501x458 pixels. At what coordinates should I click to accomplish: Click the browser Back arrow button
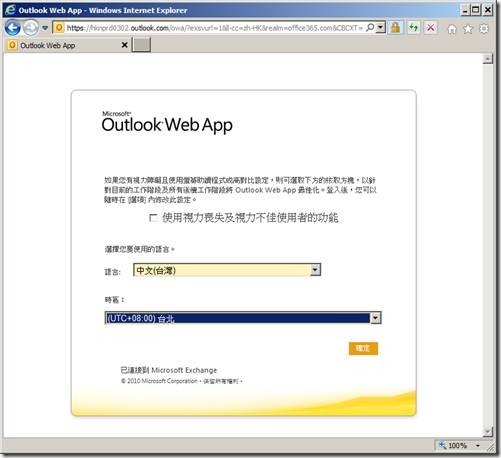[13, 28]
